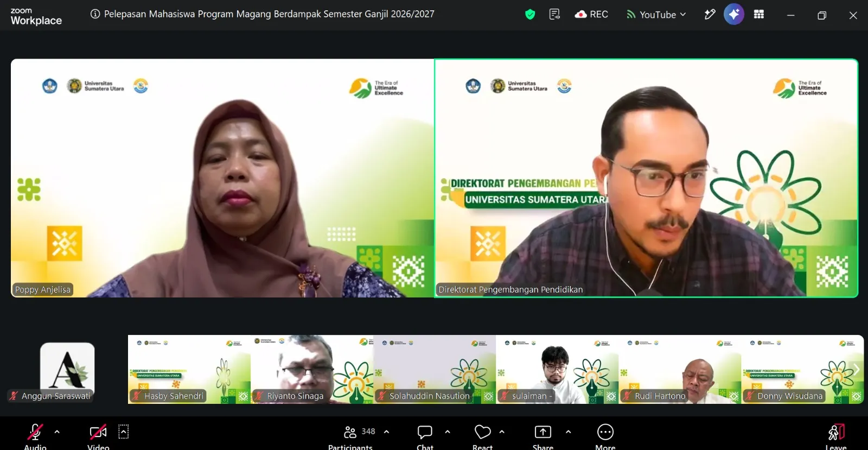The image size is (868, 450).
Task: Select Solahuddin Nasution's thumbnail
Action: point(435,370)
